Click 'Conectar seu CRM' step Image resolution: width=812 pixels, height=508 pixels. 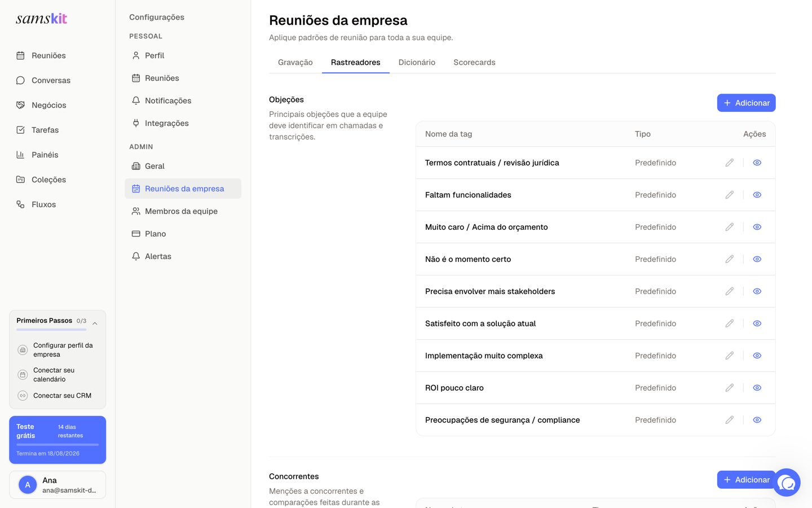(x=58, y=396)
